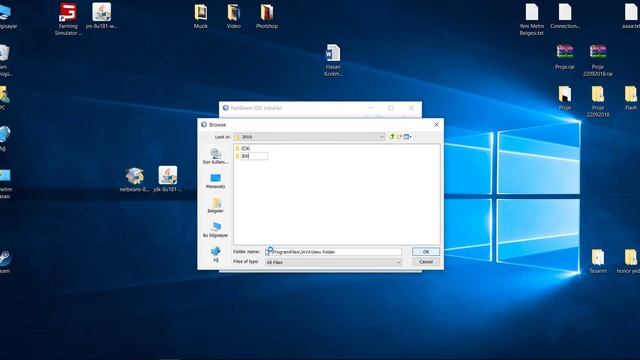Select the jre-8u181 installer desktop icon
The height and width of the screenshot is (360, 640).
(102, 16)
